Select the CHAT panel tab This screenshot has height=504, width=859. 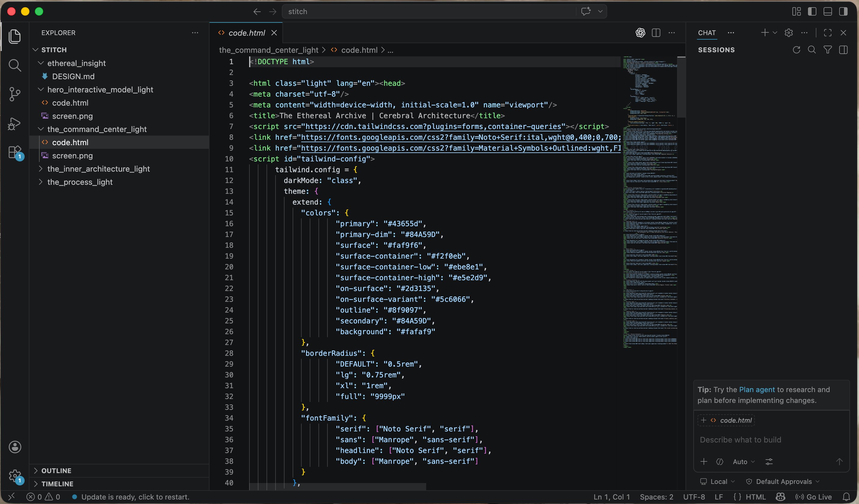pyautogui.click(x=707, y=33)
